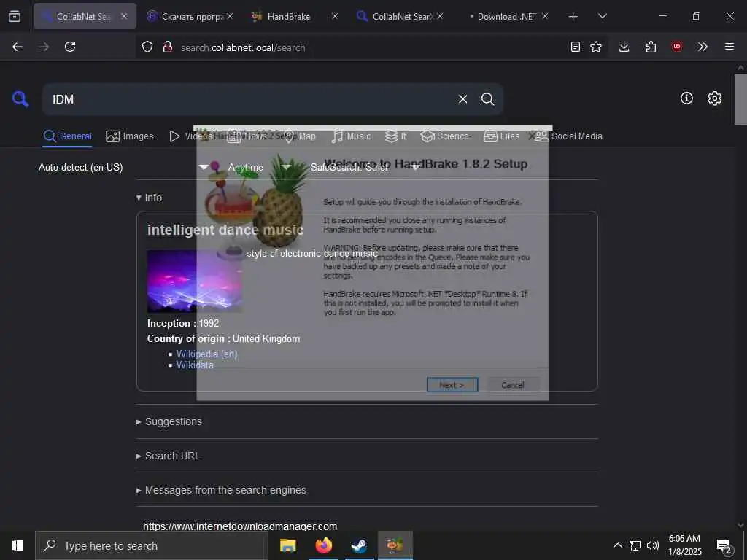This screenshot has width=747, height=560.
Task: Click the page vertical scrollbar thumb
Action: point(740,99)
